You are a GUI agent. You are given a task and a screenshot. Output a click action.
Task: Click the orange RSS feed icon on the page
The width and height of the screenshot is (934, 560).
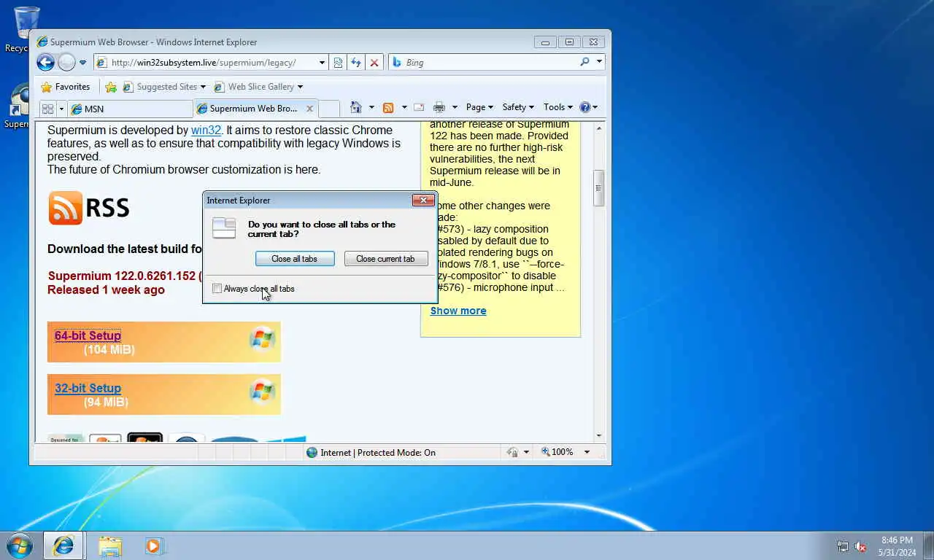[x=66, y=208]
